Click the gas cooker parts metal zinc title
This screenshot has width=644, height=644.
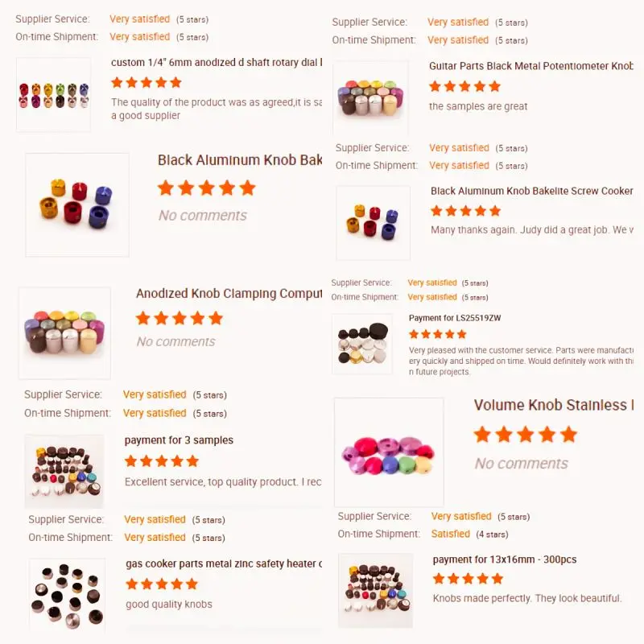[224, 564]
